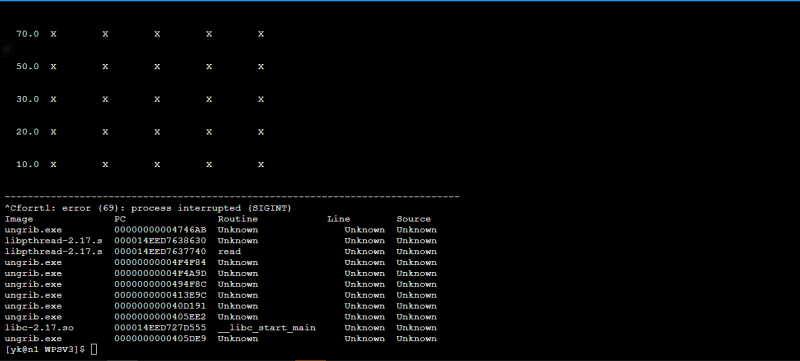Viewport: 800px width, 361px height.
Task: Click PC address 000014EED7637740
Action: coord(161,252)
